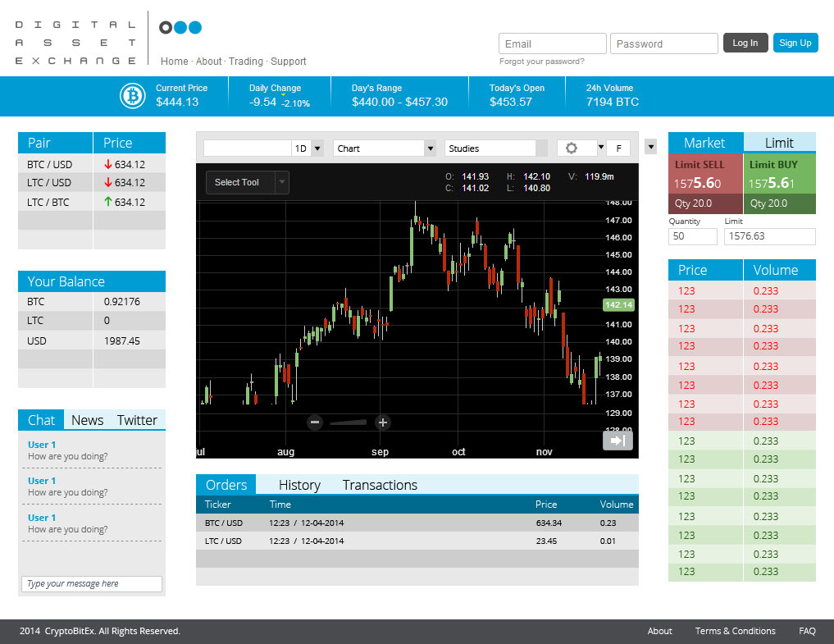Switch to the Twitter tab in chat panel
This screenshot has width=834, height=644.
point(137,419)
